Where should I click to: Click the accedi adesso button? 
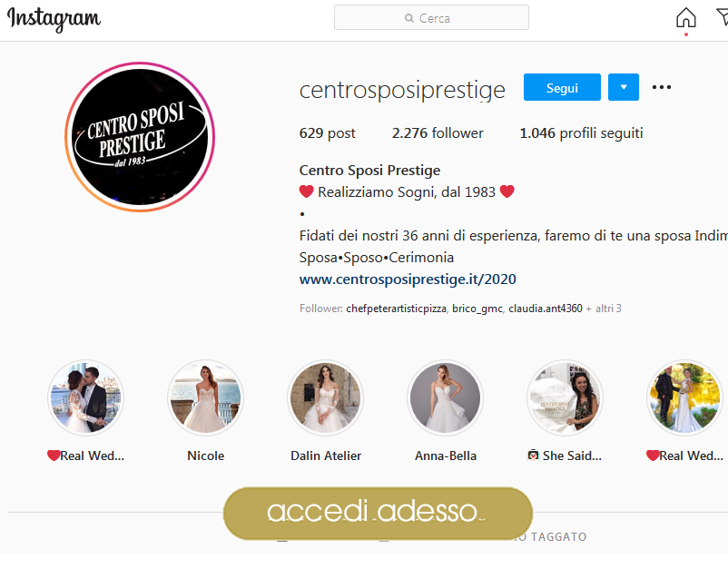[x=378, y=513]
